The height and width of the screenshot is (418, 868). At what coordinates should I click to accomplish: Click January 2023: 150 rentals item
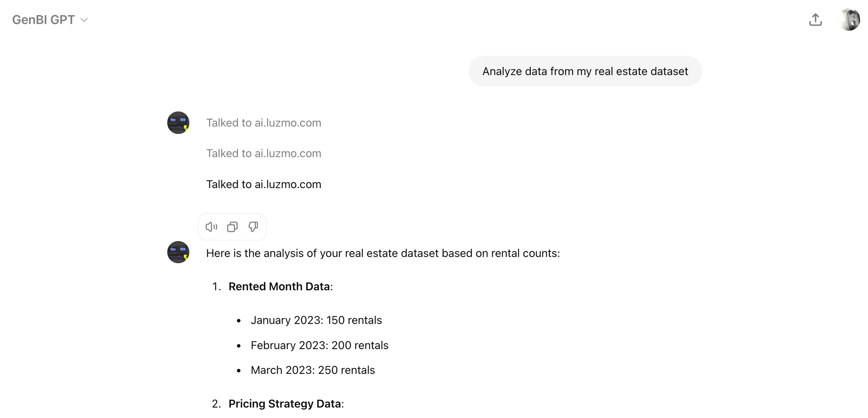pyautogui.click(x=316, y=320)
